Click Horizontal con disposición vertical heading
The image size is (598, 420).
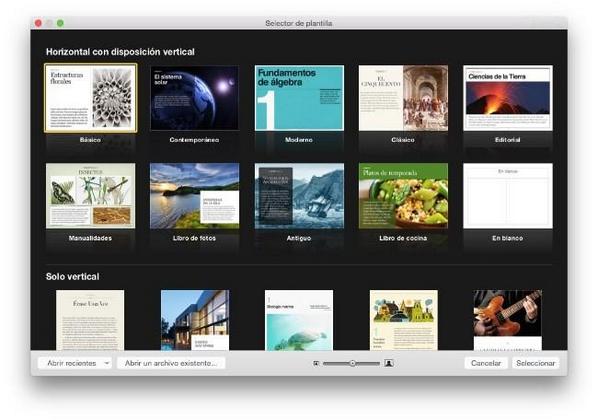point(120,52)
